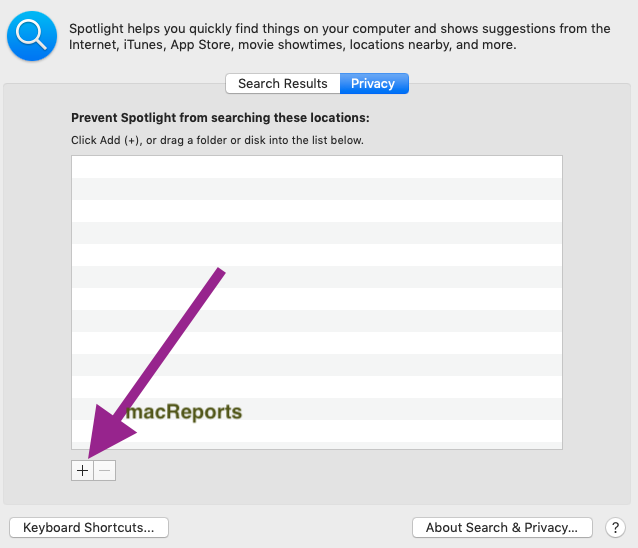Click inside the excluded locations list

(x=317, y=302)
